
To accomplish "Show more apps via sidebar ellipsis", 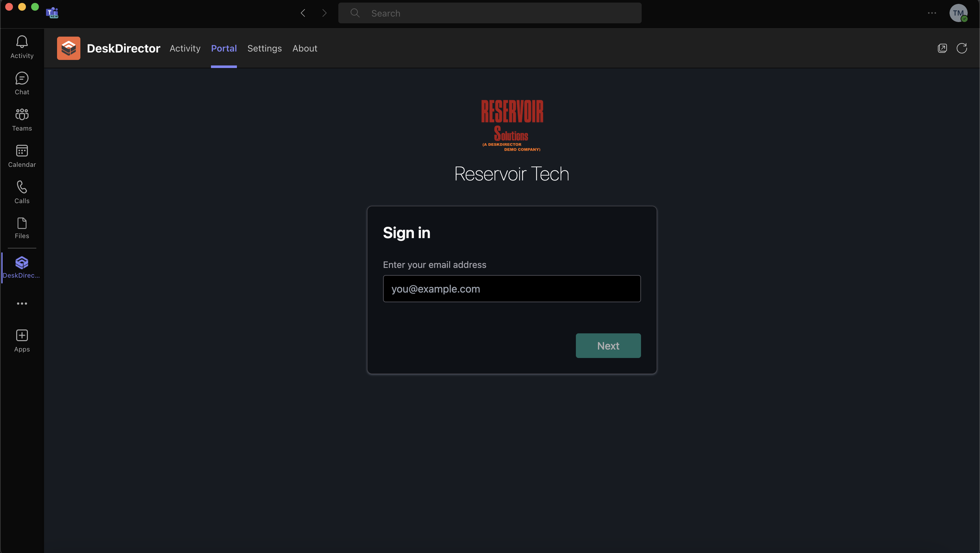I will [22, 304].
